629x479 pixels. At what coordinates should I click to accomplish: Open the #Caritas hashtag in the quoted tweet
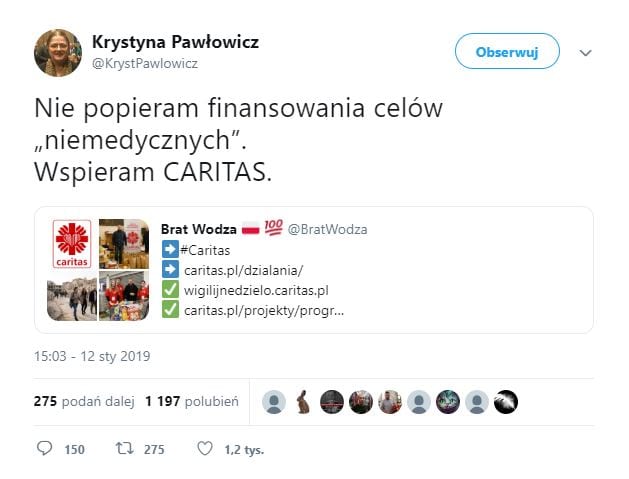[205, 250]
